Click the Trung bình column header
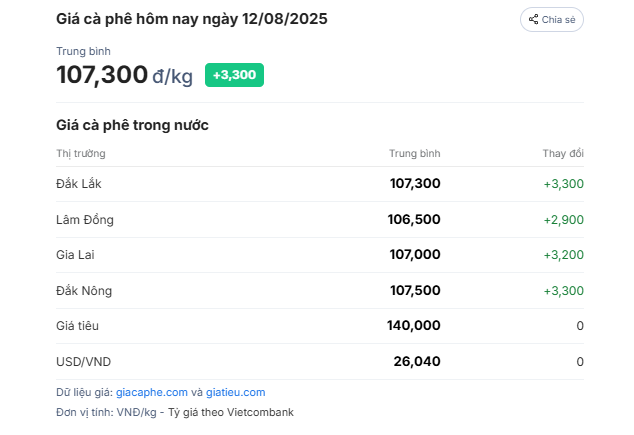Screen dimensions: 634x435 (x=414, y=154)
